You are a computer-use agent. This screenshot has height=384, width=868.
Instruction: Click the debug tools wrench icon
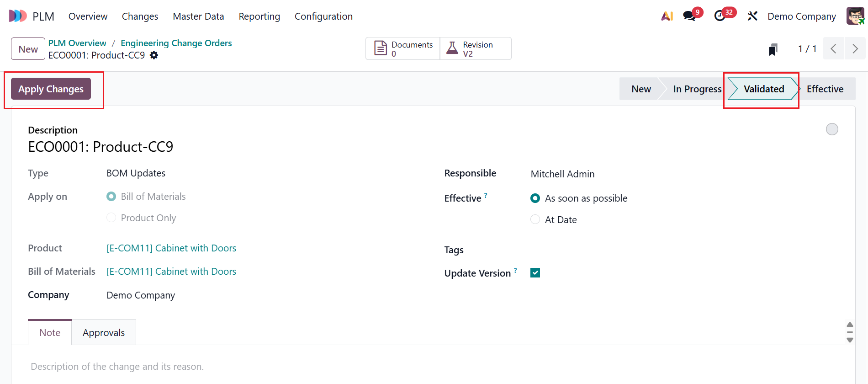[752, 16]
